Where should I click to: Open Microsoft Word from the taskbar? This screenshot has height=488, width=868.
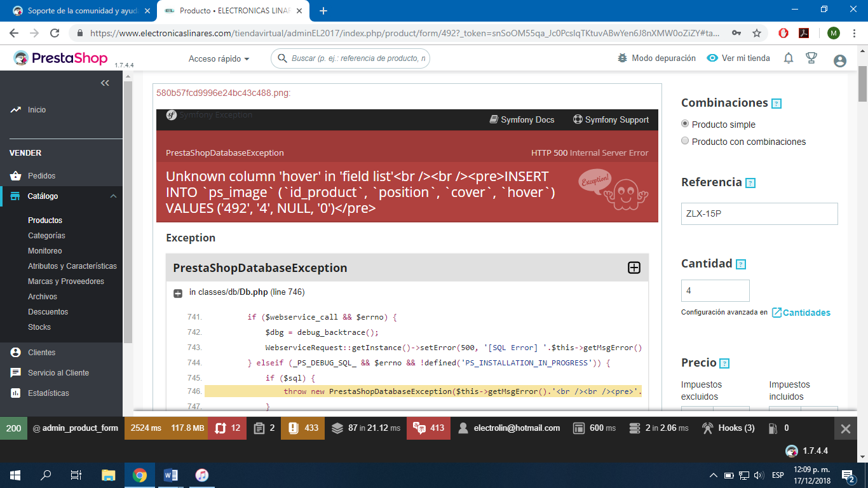(171, 475)
